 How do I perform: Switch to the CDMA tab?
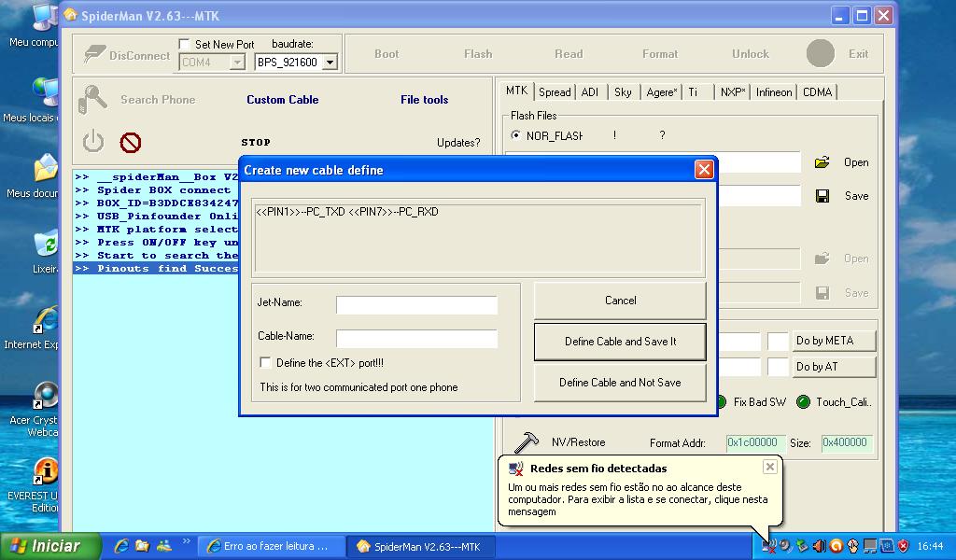[817, 92]
